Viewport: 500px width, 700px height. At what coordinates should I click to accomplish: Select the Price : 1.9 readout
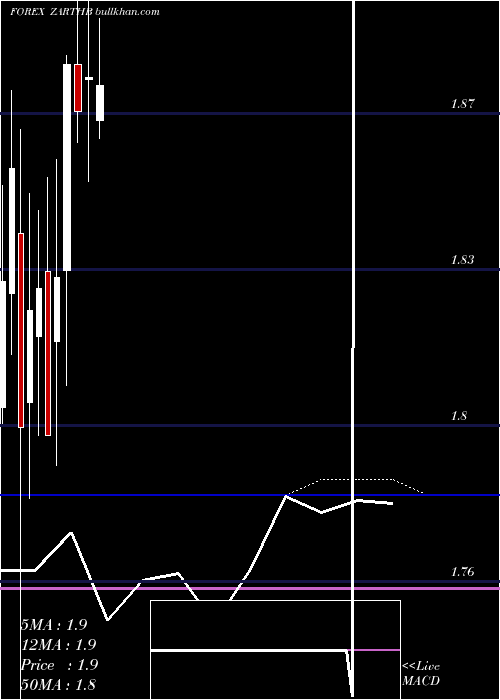pyautogui.click(x=59, y=665)
